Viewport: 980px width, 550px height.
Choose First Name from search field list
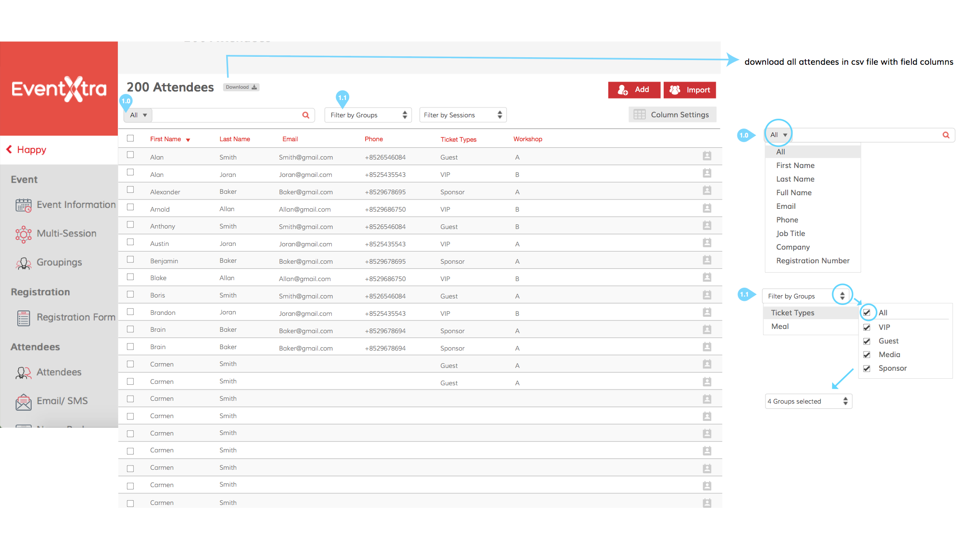[x=795, y=165]
